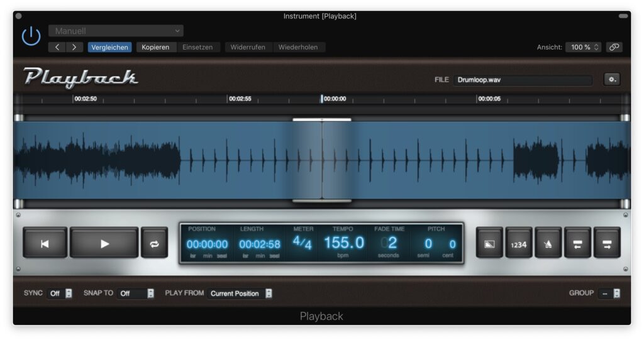The width and height of the screenshot is (644, 340).
Task: Click the right upper cycle range handle
Action: click(x=625, y=118)
